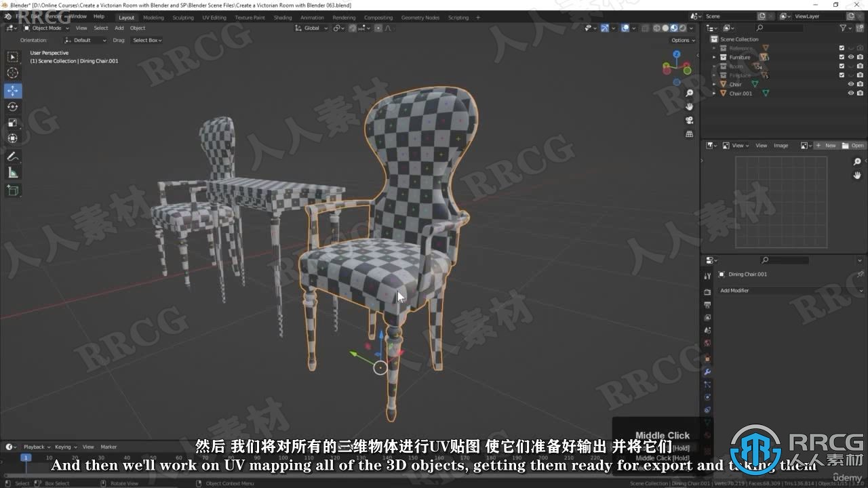
Task: Uncheck the Fireplace collection checkbox
Action: [x=842, y=75]
